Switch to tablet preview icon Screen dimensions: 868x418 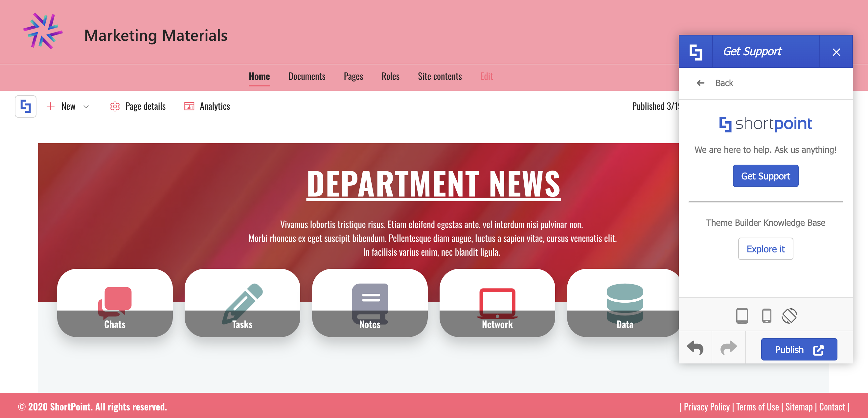pos(742,316)
